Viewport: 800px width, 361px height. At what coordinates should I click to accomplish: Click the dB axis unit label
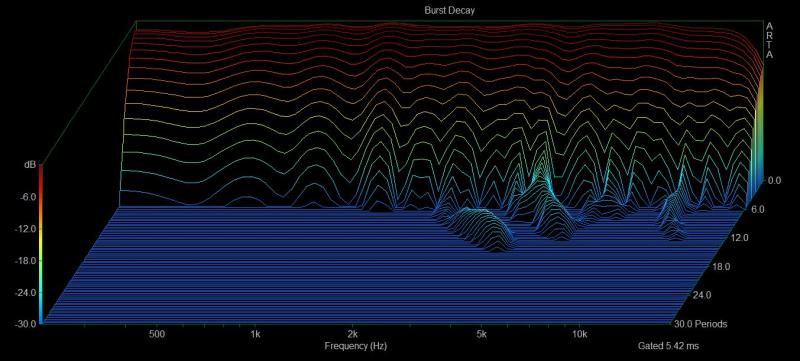(x=30, y=165)
